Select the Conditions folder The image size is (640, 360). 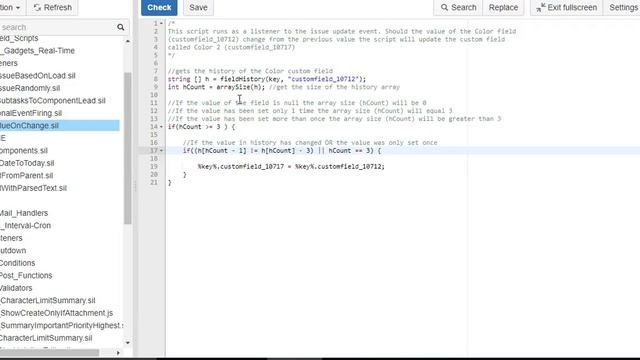click(x=17, y=263)
